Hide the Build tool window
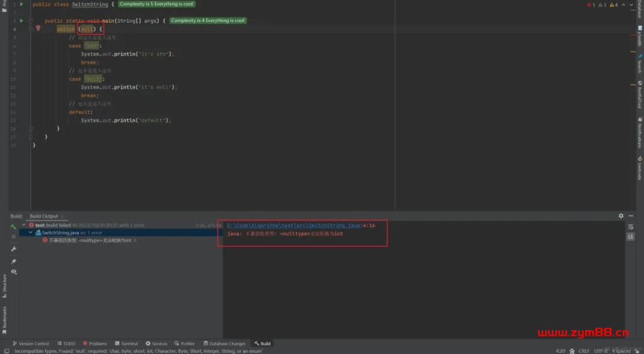 point(632,216)
